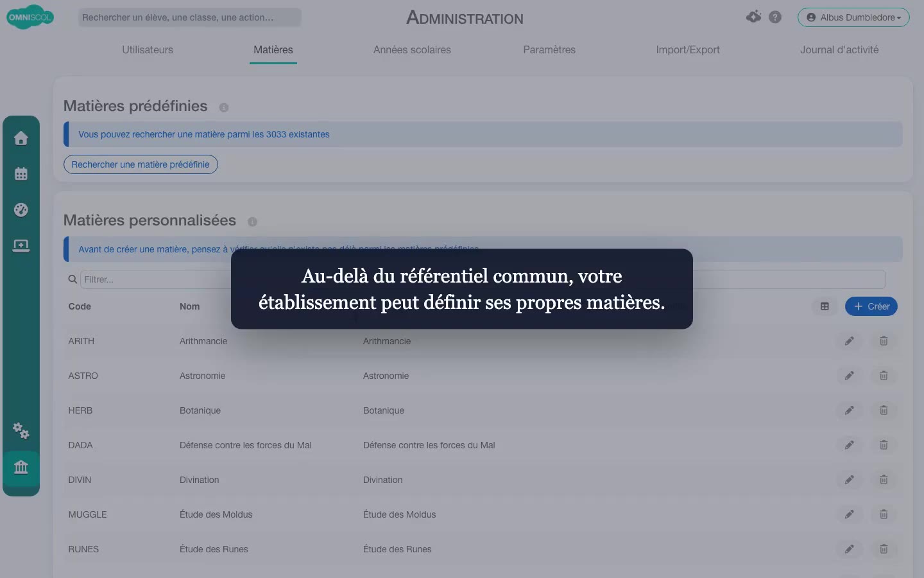Delete the HERB Botanique subject
The width and height of the screenshot is (924, 578).
point(884,410)
